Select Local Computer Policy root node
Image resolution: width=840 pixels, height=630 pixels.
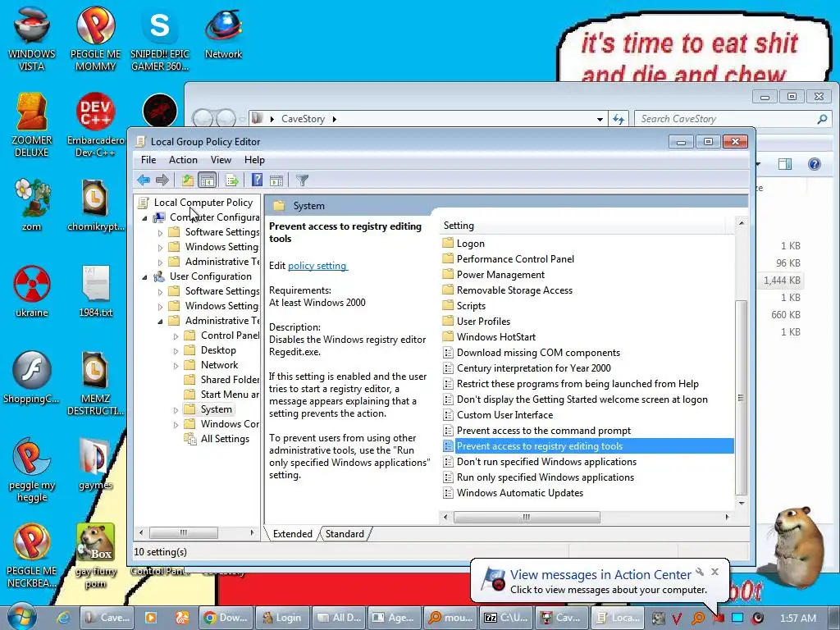coord(203,203)
